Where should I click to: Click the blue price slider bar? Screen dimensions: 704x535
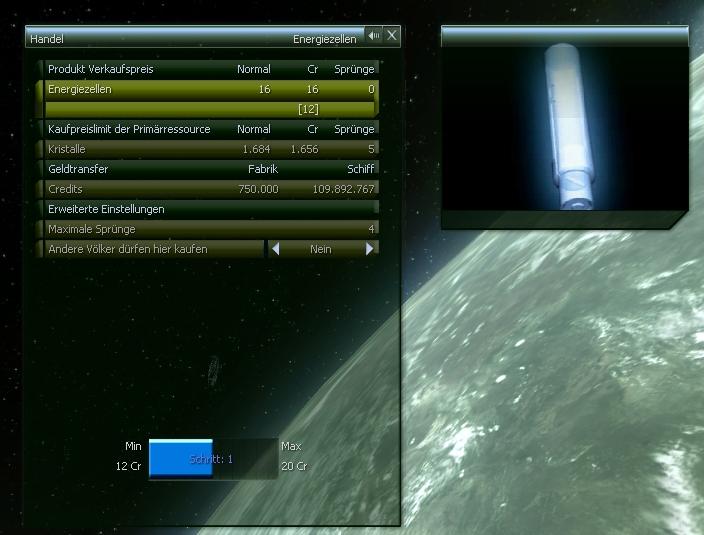pos(181,459)
